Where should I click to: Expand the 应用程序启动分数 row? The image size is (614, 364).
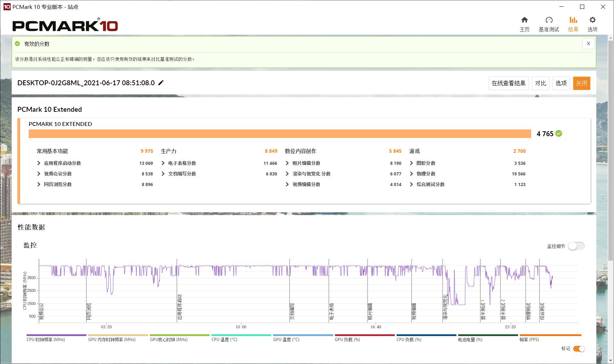pyautogui.click(x=39, y=163)
